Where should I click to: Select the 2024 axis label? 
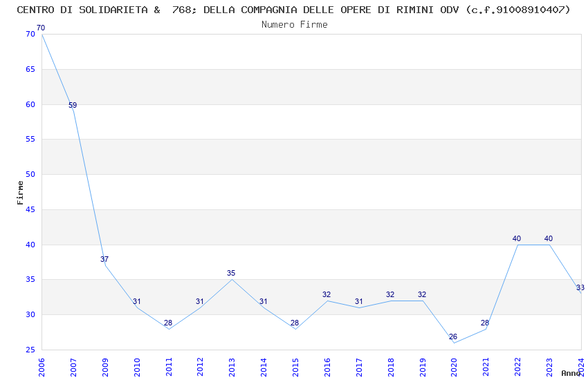tap(581, 368)
